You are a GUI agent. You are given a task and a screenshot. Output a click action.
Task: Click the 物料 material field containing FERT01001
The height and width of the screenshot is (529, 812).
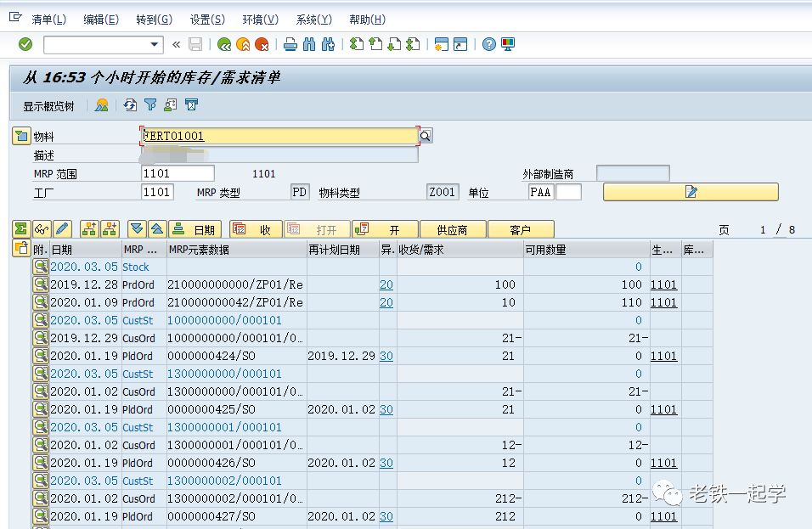pos(279,136)
